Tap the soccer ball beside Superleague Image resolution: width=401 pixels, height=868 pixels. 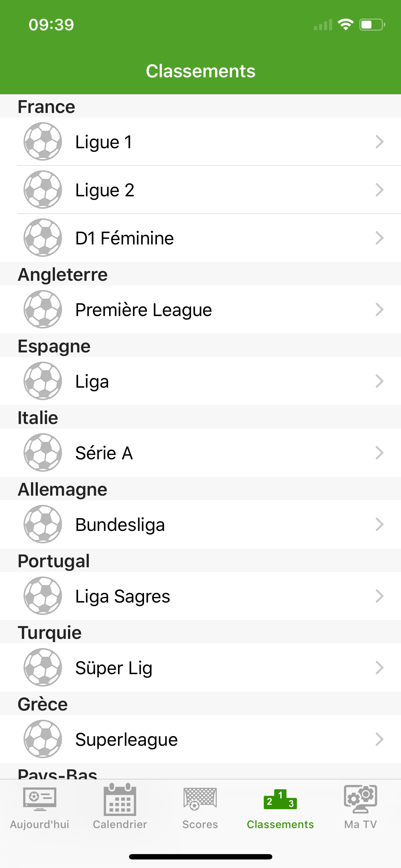click(x=43, y=739)
